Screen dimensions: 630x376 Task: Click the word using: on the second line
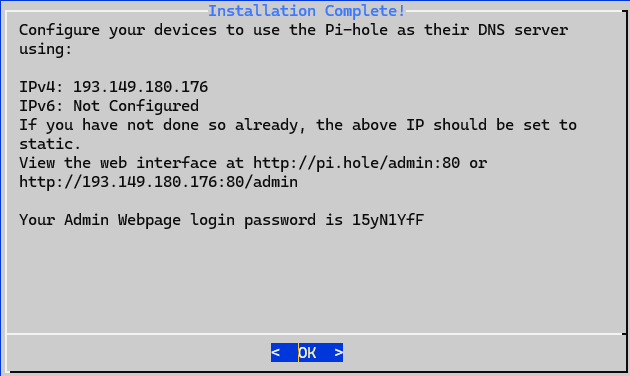tap(46, 49)
